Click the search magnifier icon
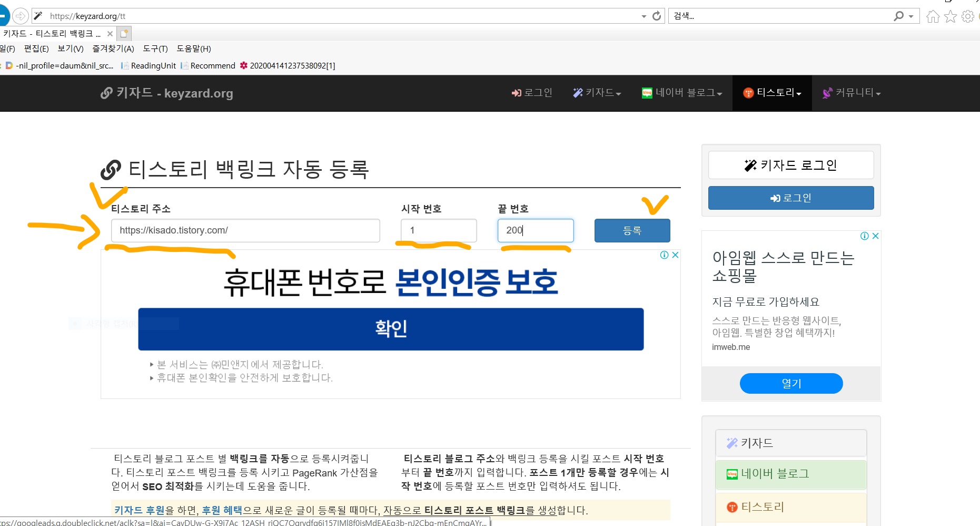980x526 pixels. (x=899, y=16)
